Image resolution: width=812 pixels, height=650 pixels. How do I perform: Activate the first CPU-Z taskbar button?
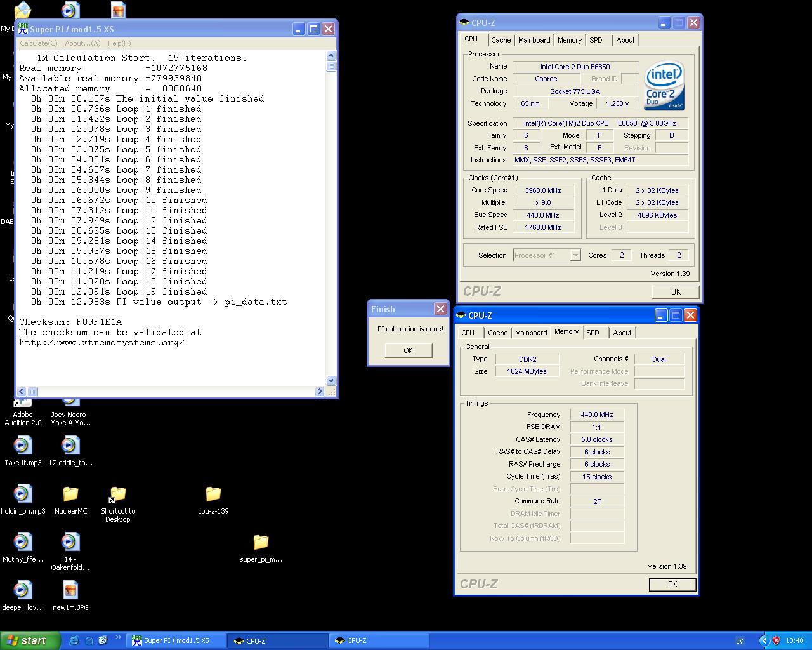278,640
